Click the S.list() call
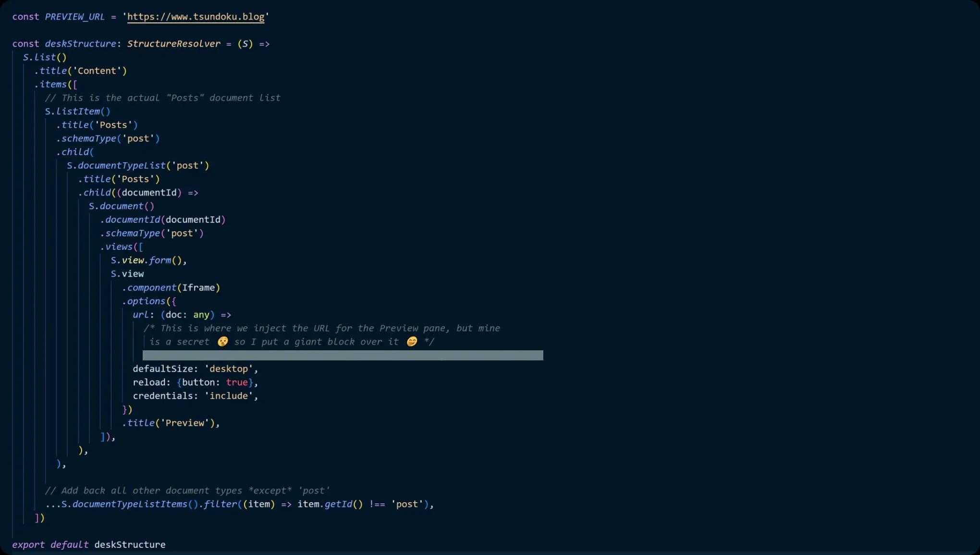 click(x=45, y=57)
